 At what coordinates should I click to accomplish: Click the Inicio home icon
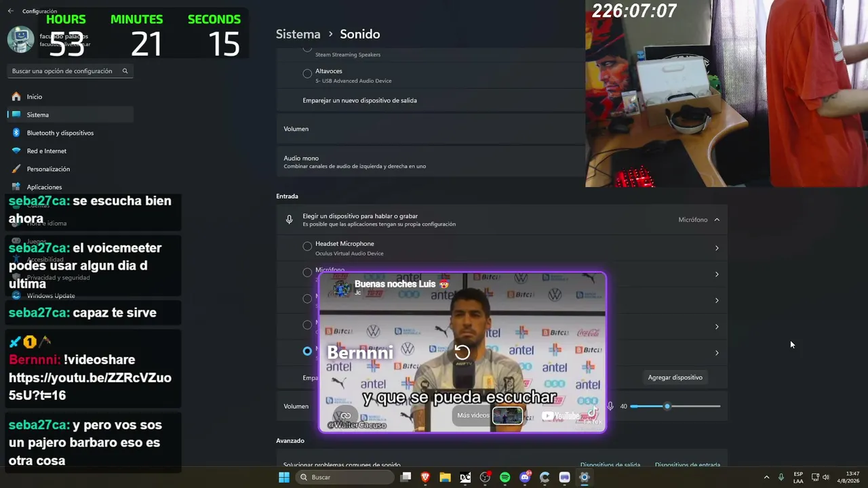(16, 97)
